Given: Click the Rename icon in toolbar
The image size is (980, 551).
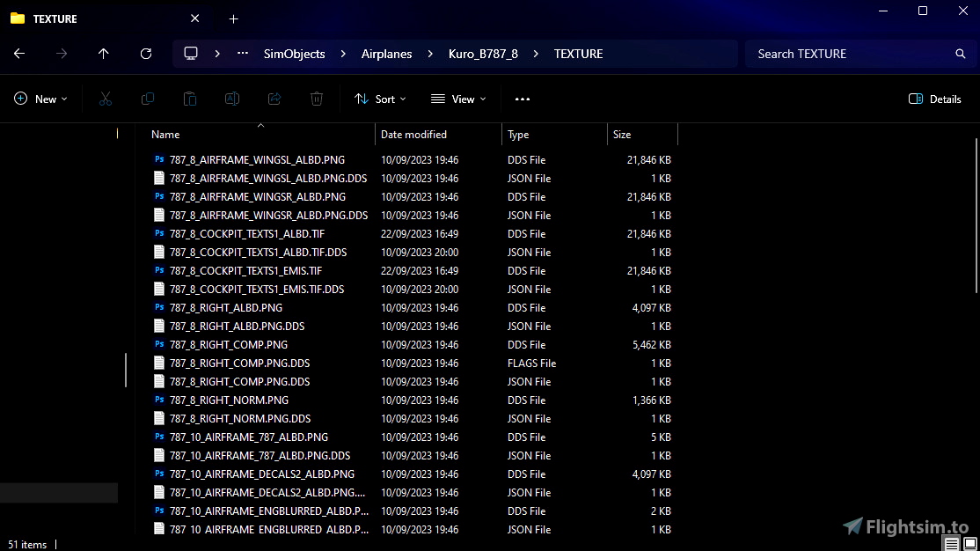Looking at the screenshot, I should [x=232, y=99].
